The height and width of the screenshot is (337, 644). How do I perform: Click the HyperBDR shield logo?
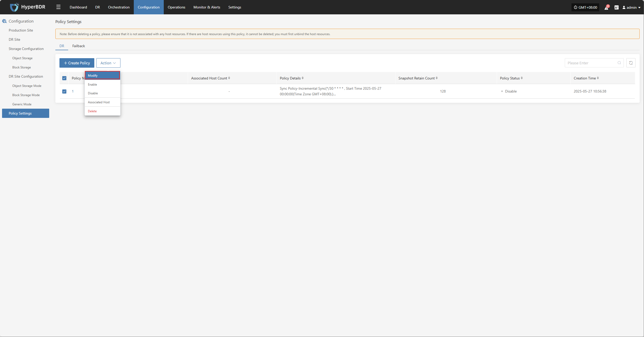click(x=14, y=7)
